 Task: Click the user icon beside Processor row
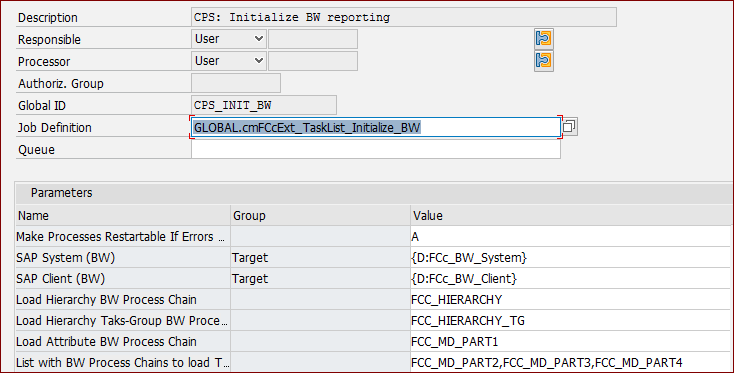pos(543,61)
